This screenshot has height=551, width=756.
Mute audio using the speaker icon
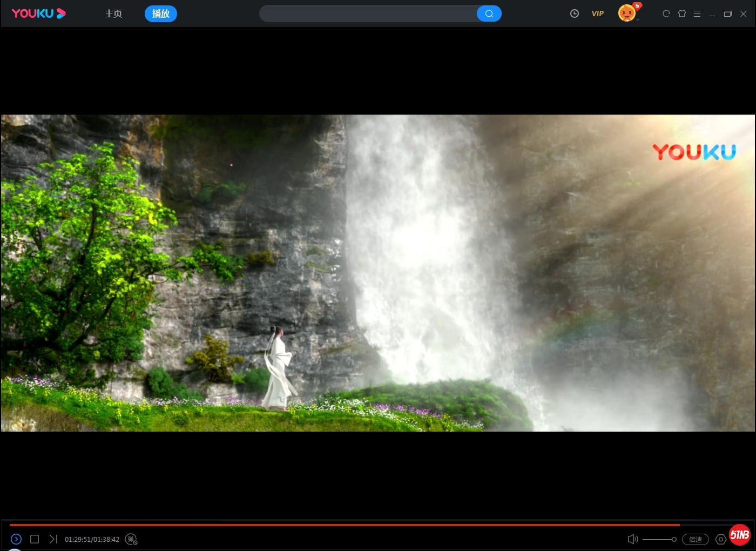click(633, 539)
